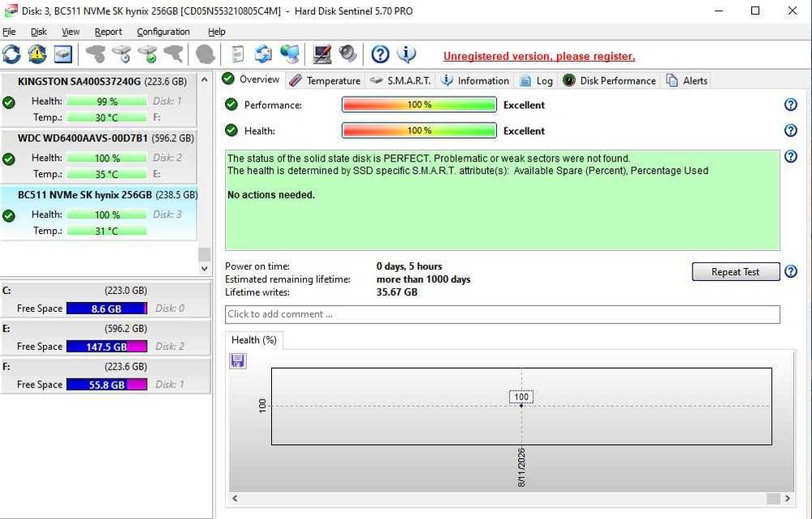Click the comment input field
Screen dimensions: 812x519
point(503,314)
